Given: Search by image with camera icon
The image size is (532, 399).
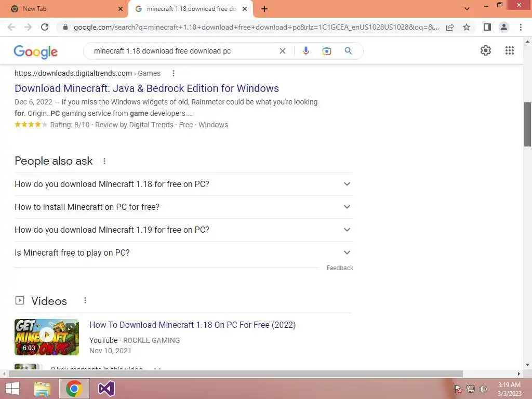Looking at the screenshot, I should click(326, 51).
